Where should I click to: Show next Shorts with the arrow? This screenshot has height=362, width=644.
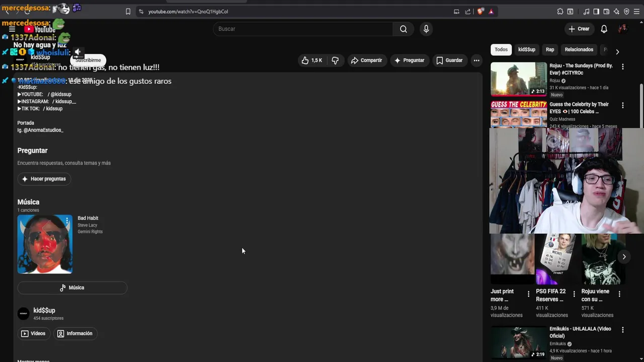624,257
